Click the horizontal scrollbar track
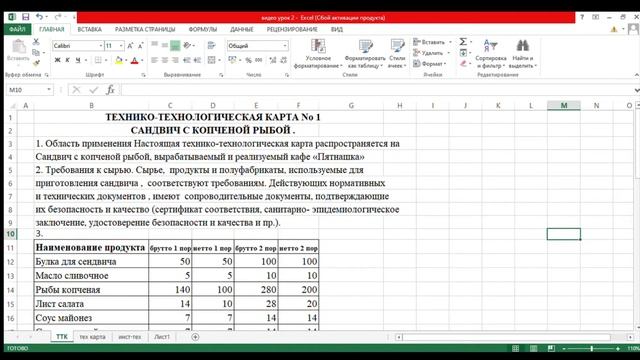Screen dimensions: 640x360 point(506,337)
